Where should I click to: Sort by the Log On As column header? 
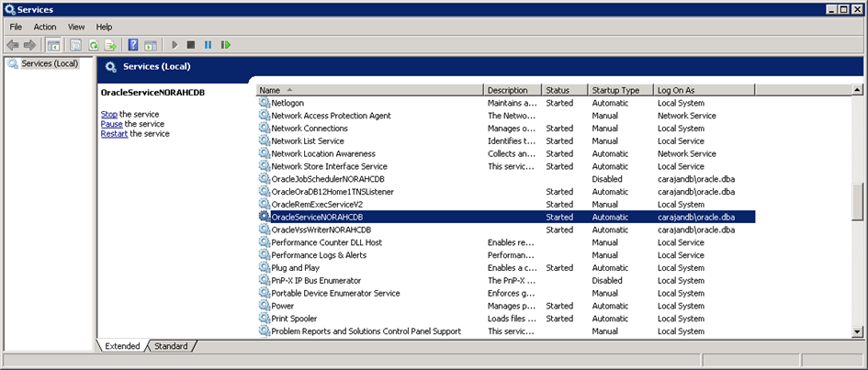click(x=705, y=90)
